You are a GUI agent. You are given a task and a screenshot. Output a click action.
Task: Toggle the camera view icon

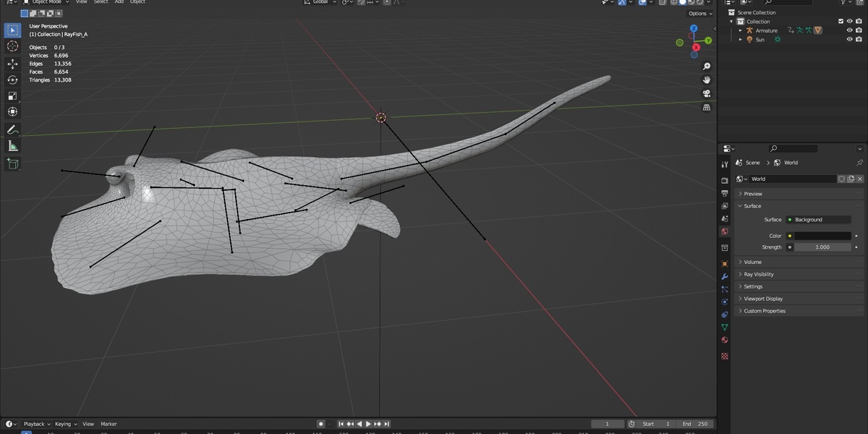click(707, 93)
